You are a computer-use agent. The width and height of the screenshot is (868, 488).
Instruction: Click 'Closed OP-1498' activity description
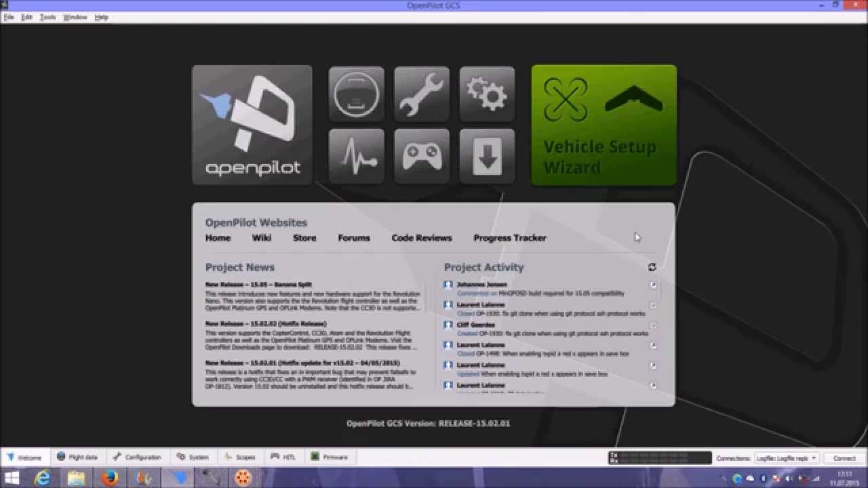(543, 354)
